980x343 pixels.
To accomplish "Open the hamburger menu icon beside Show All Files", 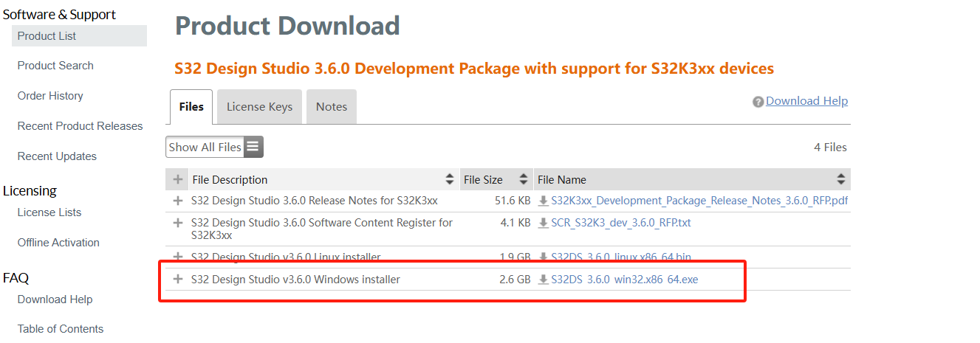I will 253,147.
